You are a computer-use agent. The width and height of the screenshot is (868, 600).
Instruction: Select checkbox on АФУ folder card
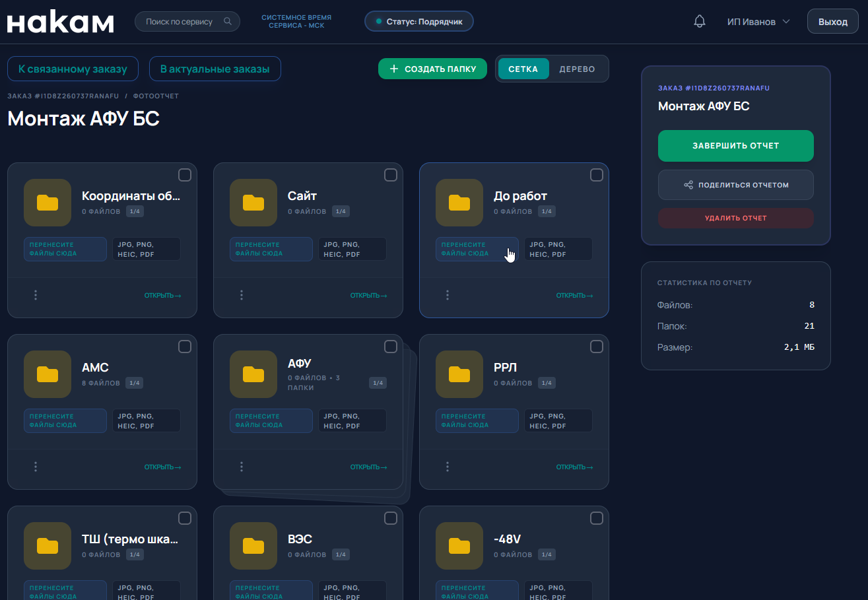coord(391,347)
